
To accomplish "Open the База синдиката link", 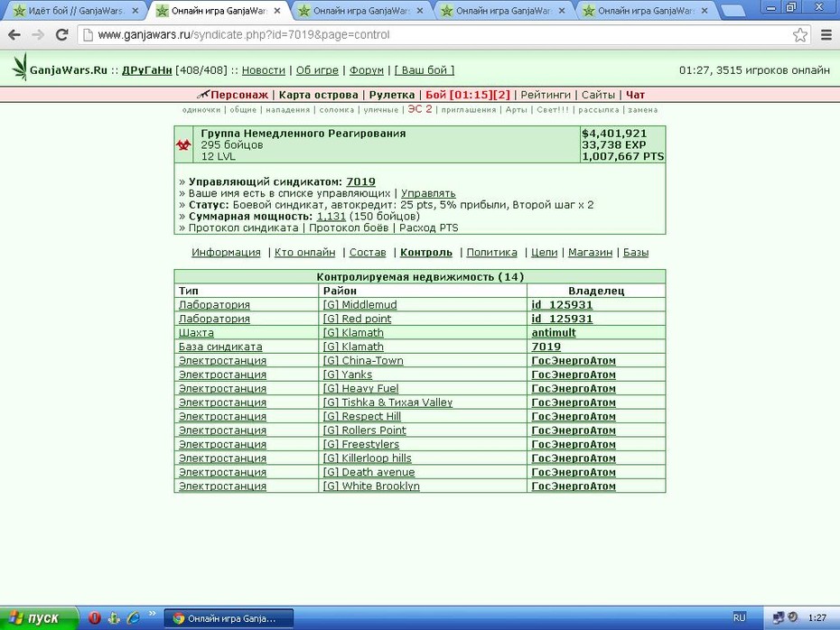I will pos(220,347).
